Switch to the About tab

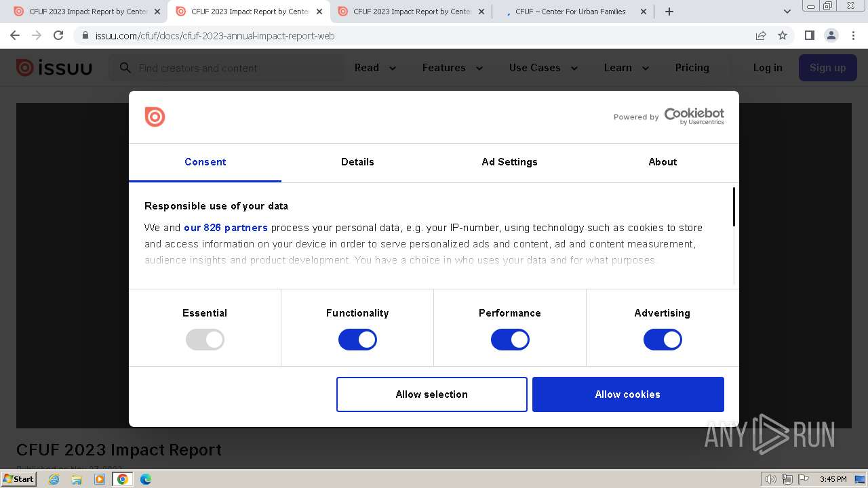point(663,162)
